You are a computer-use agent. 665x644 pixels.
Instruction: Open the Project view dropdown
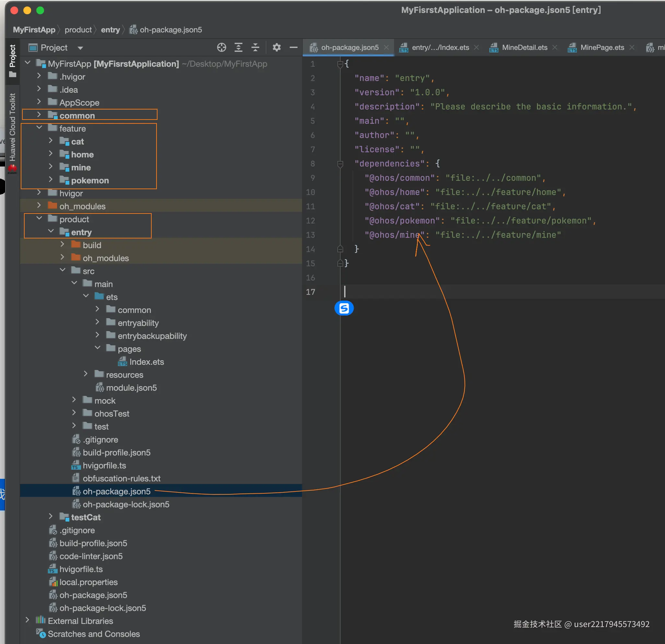(80, 48)
